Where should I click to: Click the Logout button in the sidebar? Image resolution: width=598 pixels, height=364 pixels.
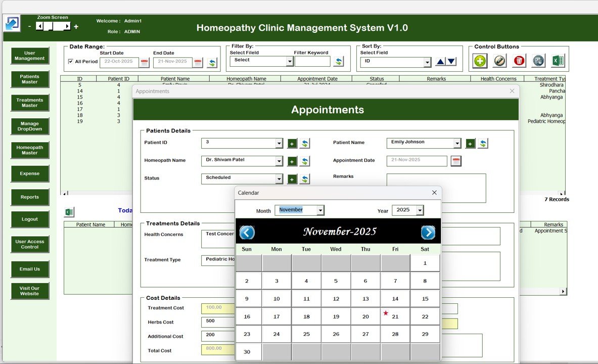[29, 219]
